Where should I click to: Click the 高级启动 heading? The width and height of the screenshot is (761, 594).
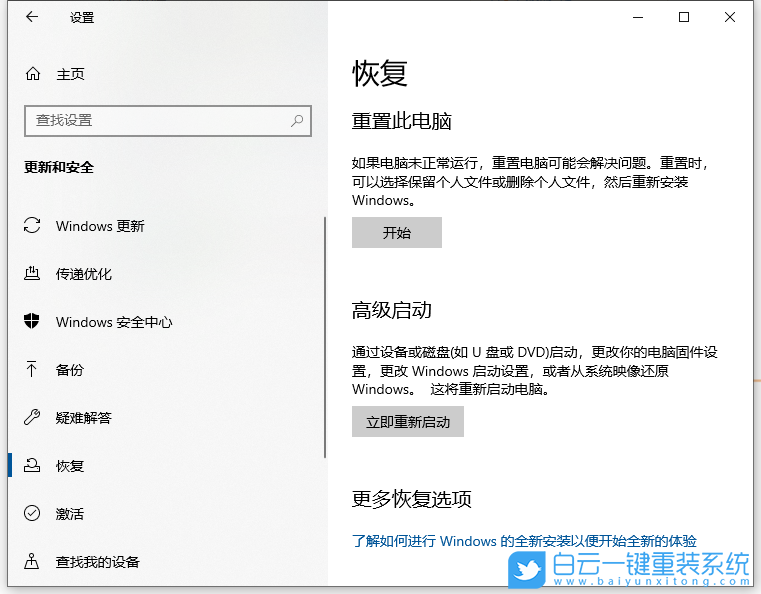tap(391, 310)
